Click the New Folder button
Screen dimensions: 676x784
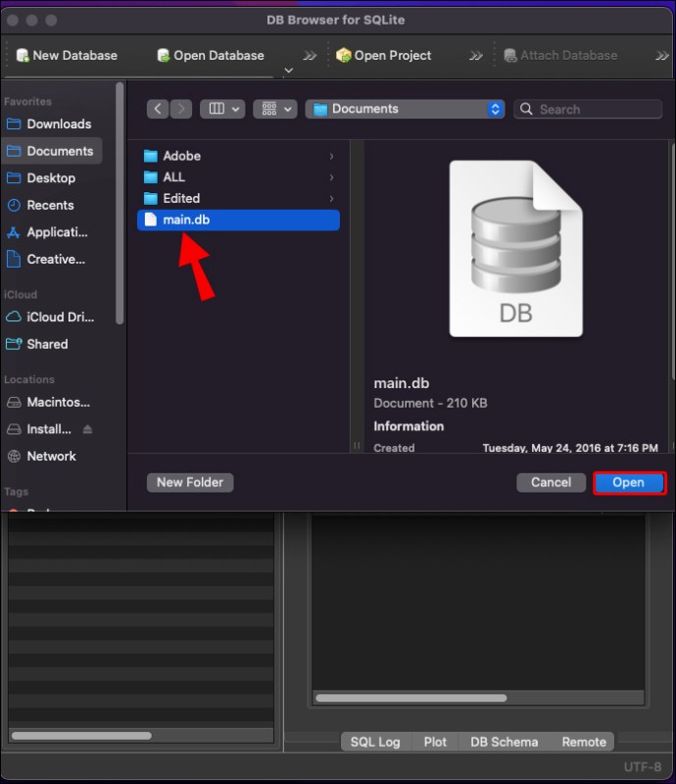pyautogui.click(x=190, y=482)
